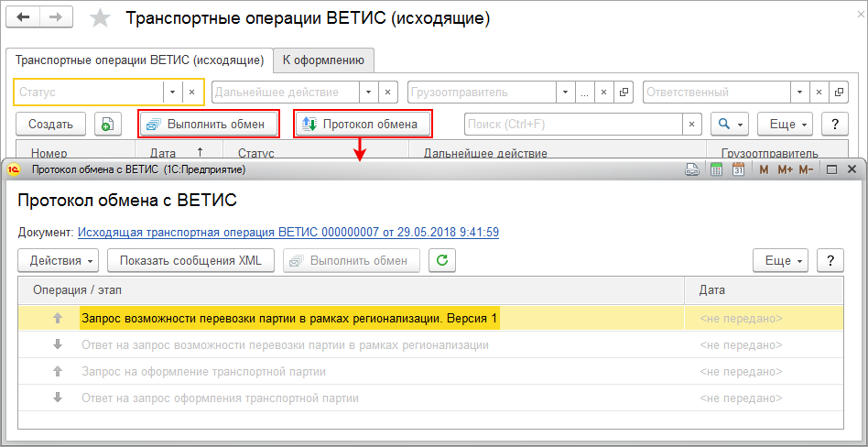
Task: Go back with the left arrow
Action: (x=22, y=17)
